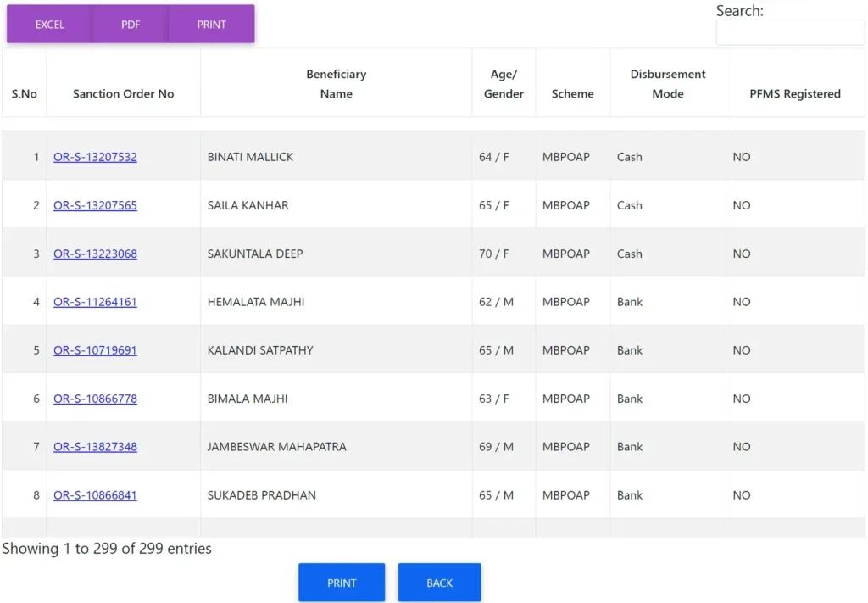Viewport: 868px width, 603px height.
Task: Sort by the Beneficiary Name header
Action: (336, 84)
